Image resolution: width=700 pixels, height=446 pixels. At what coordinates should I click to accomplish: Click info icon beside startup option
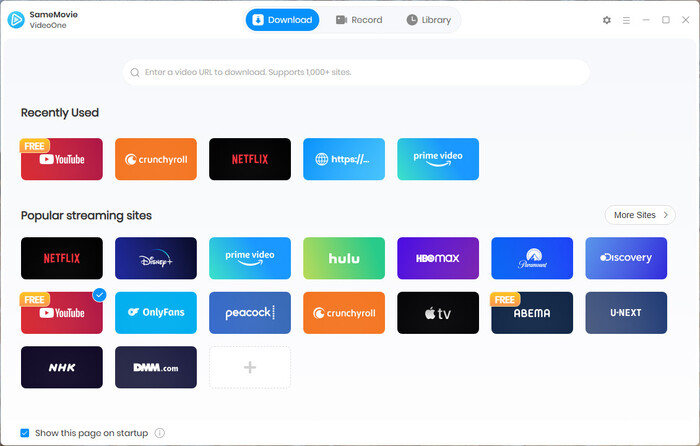coord(159,433)
